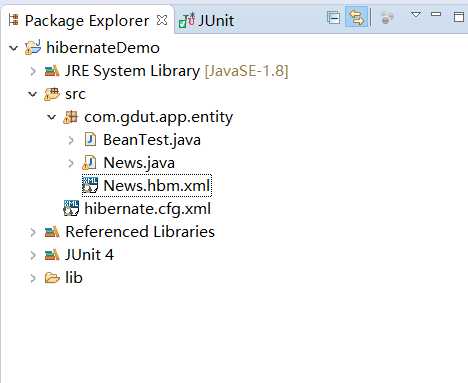Collapse the hibernateDemo project node

pyautogui.click(x=13, y=48)
